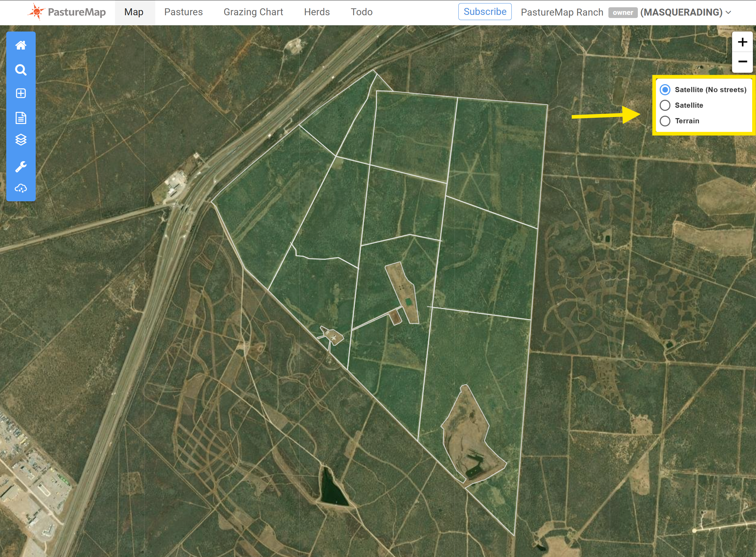Image resolution: width=756 pixels, height=557 pixels.
Task: Go to the Herds tab
Action: (x=317, y=12)
